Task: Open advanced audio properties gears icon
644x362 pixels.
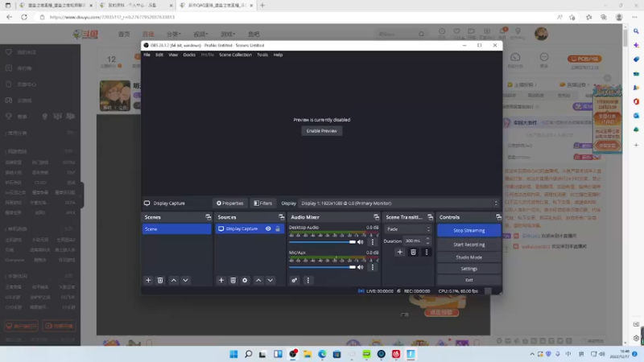Action: pos(295,280)
